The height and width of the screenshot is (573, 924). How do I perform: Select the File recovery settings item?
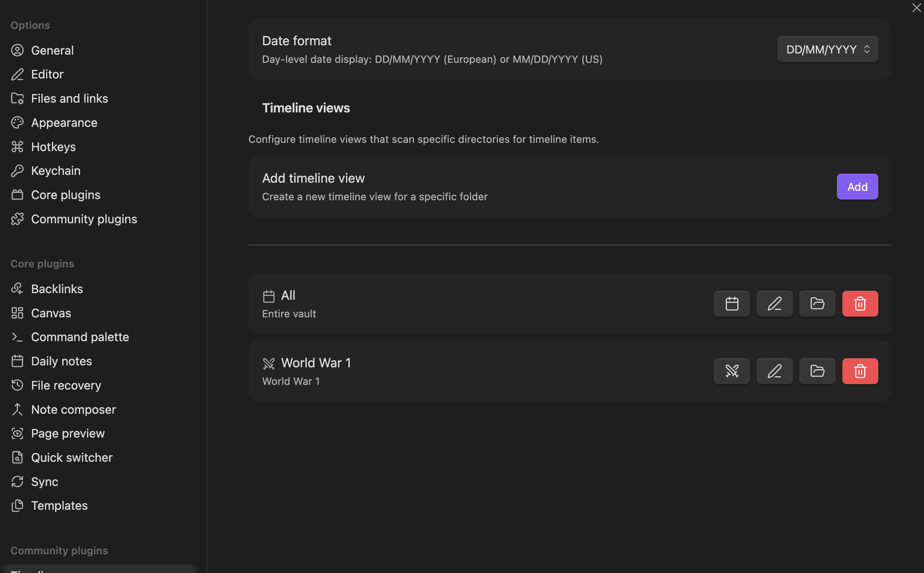[x=66, y=385]
